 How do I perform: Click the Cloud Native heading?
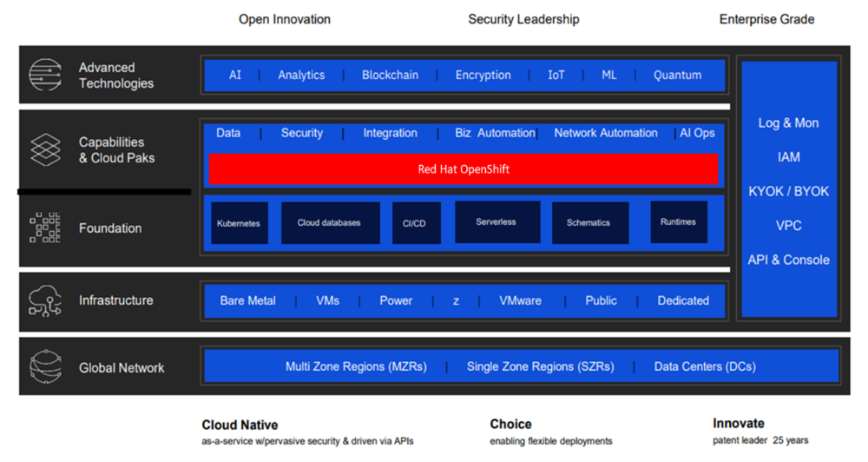[240, 425]
